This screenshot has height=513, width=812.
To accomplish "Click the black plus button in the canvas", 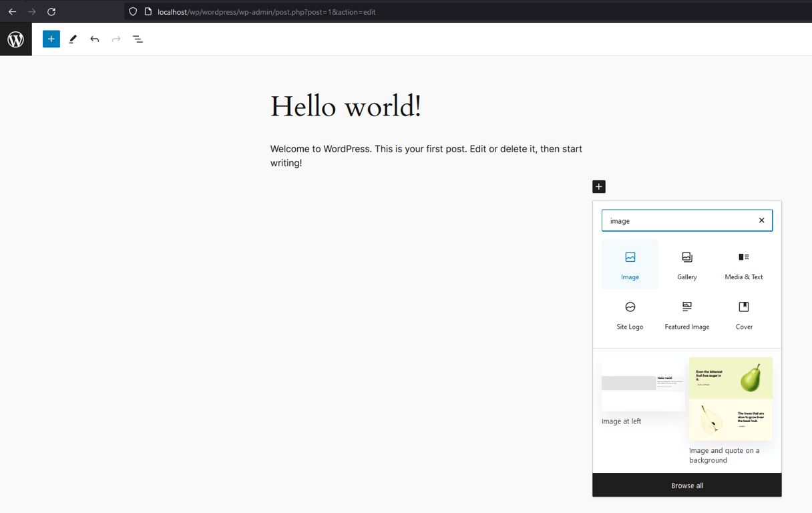I will tap(598, 186).
